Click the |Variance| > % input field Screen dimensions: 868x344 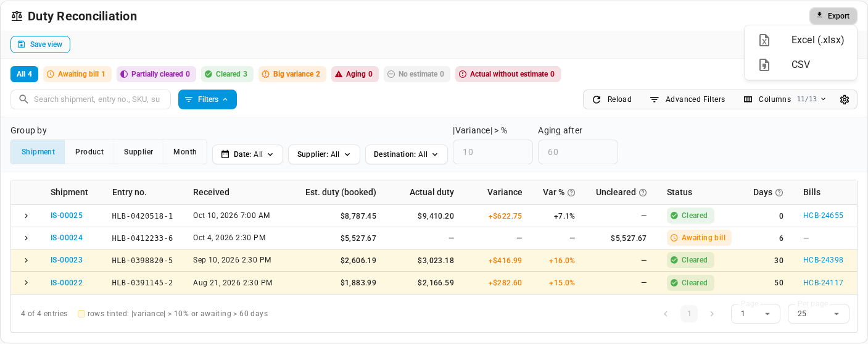[493, 152]
